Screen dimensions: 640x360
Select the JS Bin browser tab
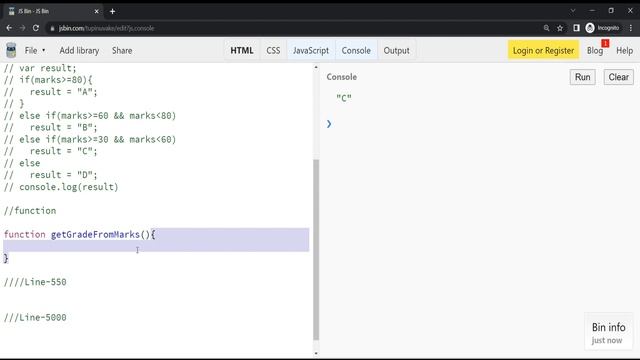[52, 11]
